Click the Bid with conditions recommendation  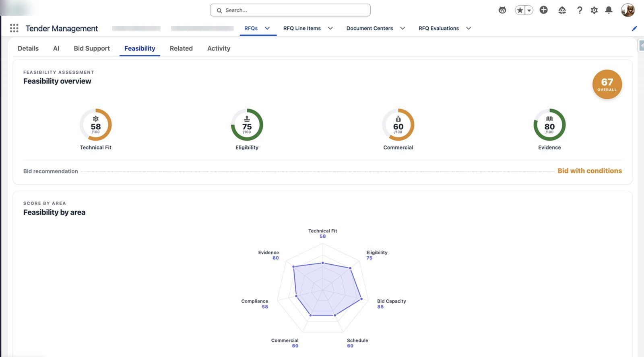click(x=590, y=171)
